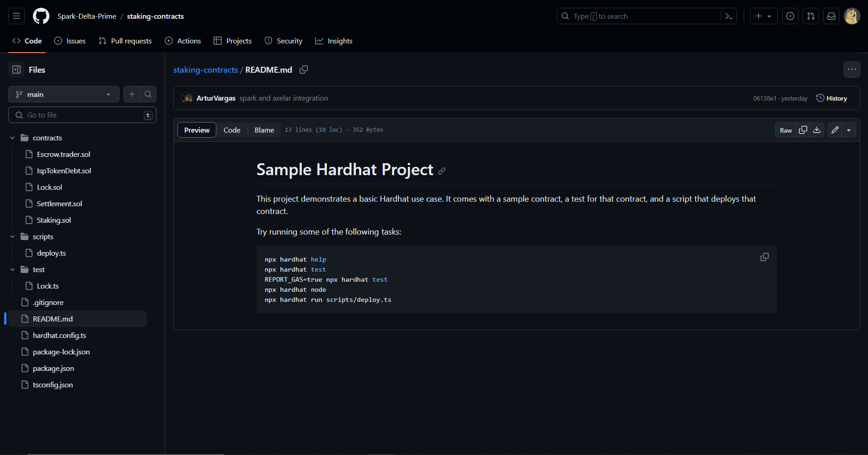Open hardhat.config.ts in the file tree
Screen dimensions: 868x455
tap(59, 335)
